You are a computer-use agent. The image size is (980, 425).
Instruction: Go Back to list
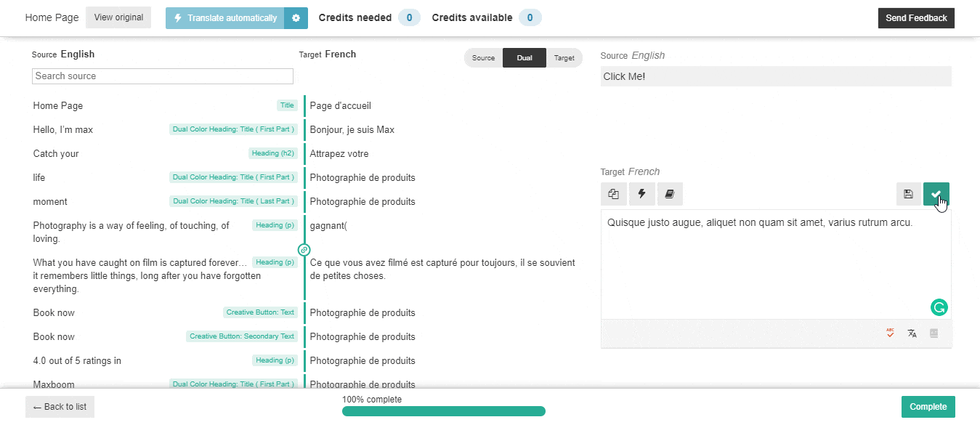click(x=59, y=406)
